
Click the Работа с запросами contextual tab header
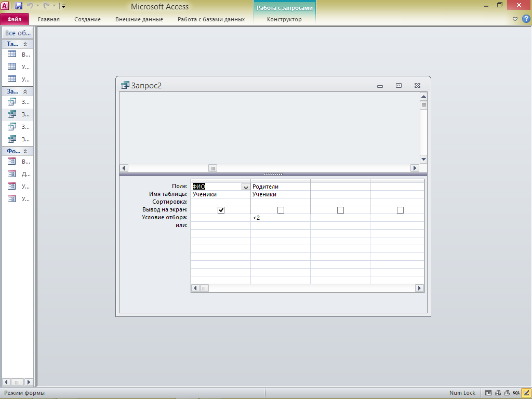coord(285,8)
